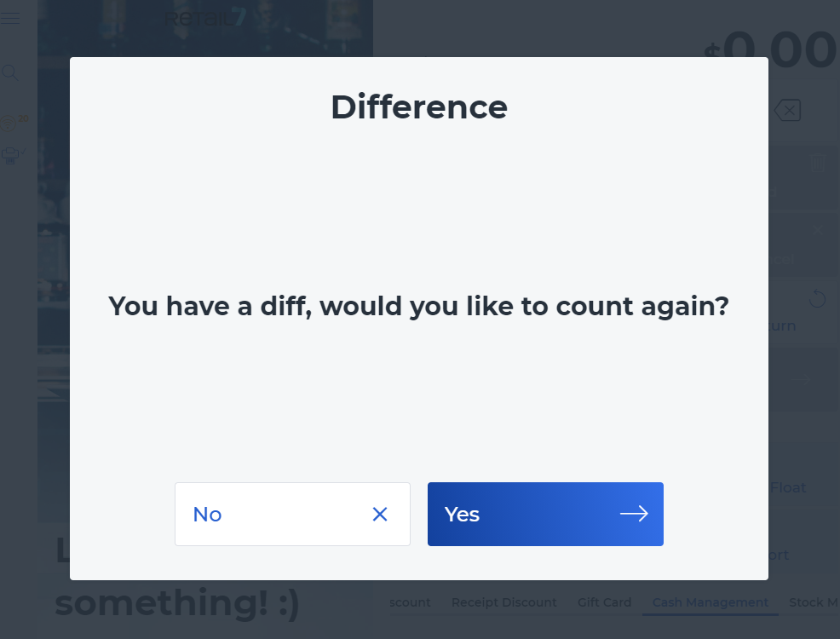
Task: Switch to the Receipt Discount tab
Action: pyautogui.click(x=504, y=602)
